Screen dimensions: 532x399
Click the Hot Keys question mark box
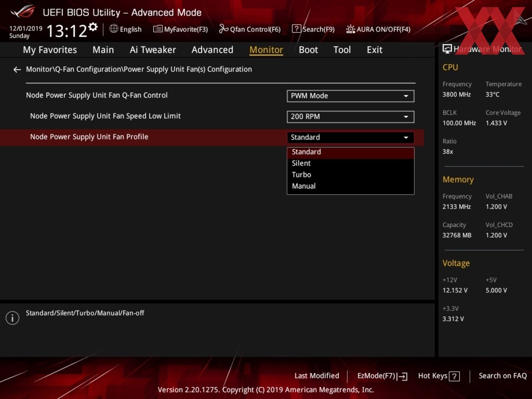454,376
